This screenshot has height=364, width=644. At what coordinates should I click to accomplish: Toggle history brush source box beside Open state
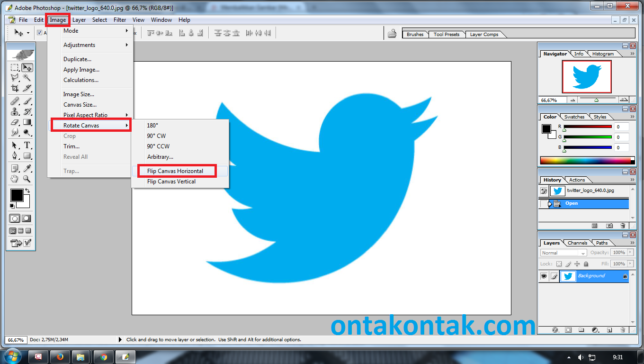544,204
